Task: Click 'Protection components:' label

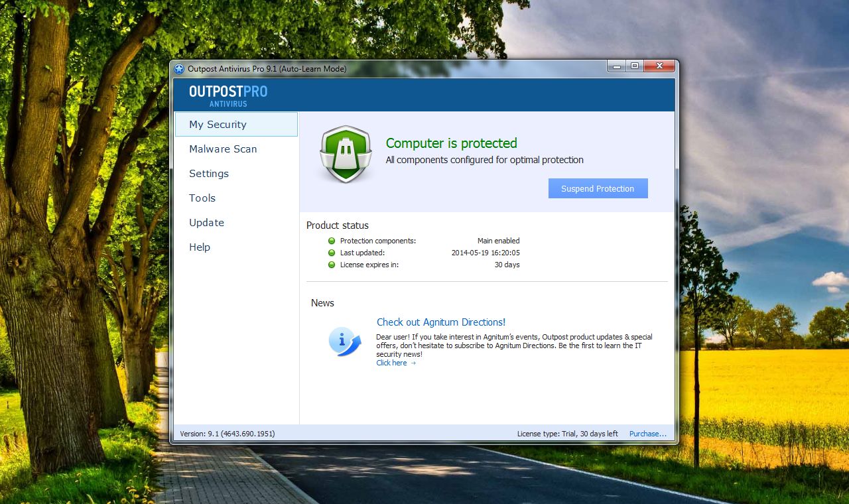Action: coord(378,241)
